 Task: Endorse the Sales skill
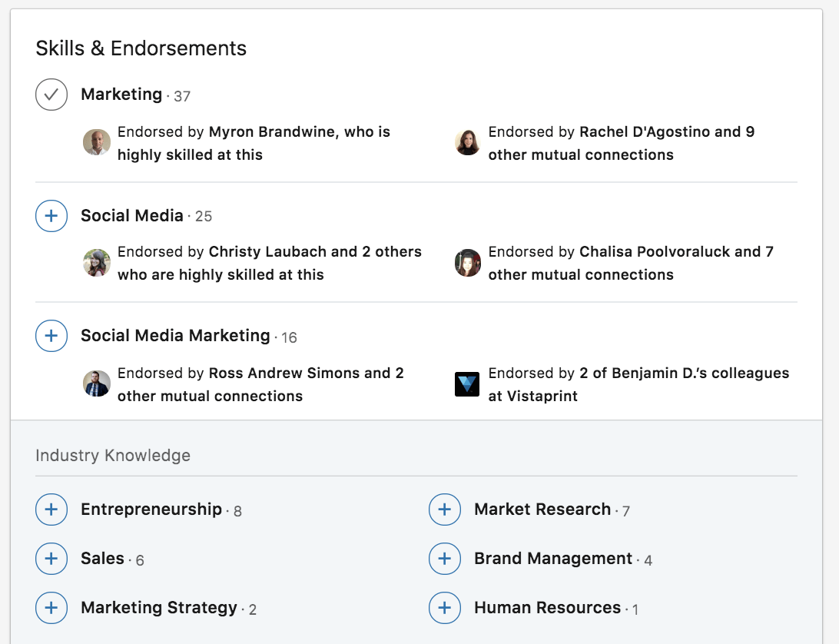(51, 559)
